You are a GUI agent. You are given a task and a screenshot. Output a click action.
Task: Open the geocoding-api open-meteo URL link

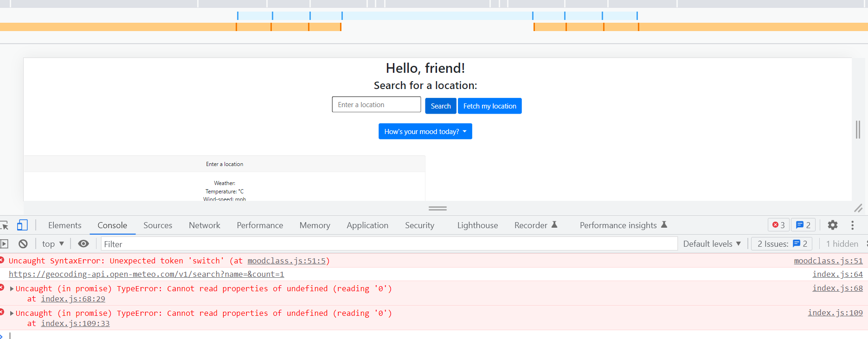point(147,274)
